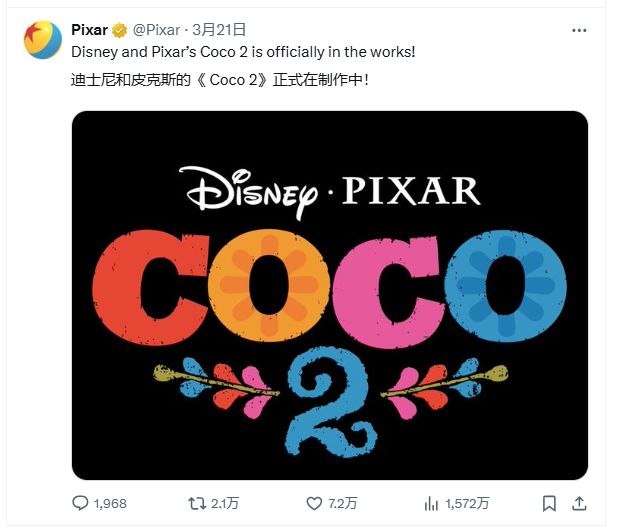Viewport: 633px width, 527px height.
Task: Open Pixar's profile picture avatar
Action: pyautogui.click(x=44, y=40)
